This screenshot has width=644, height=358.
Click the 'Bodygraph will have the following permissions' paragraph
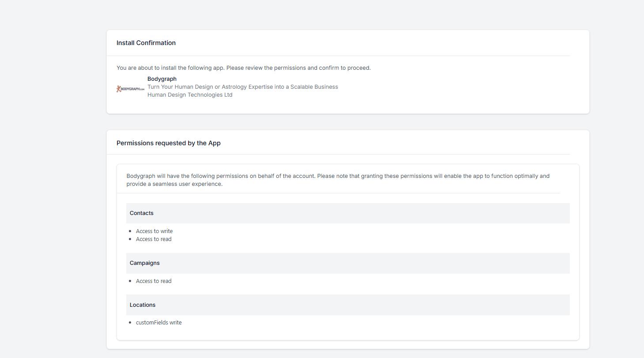[x=338, y=180]
